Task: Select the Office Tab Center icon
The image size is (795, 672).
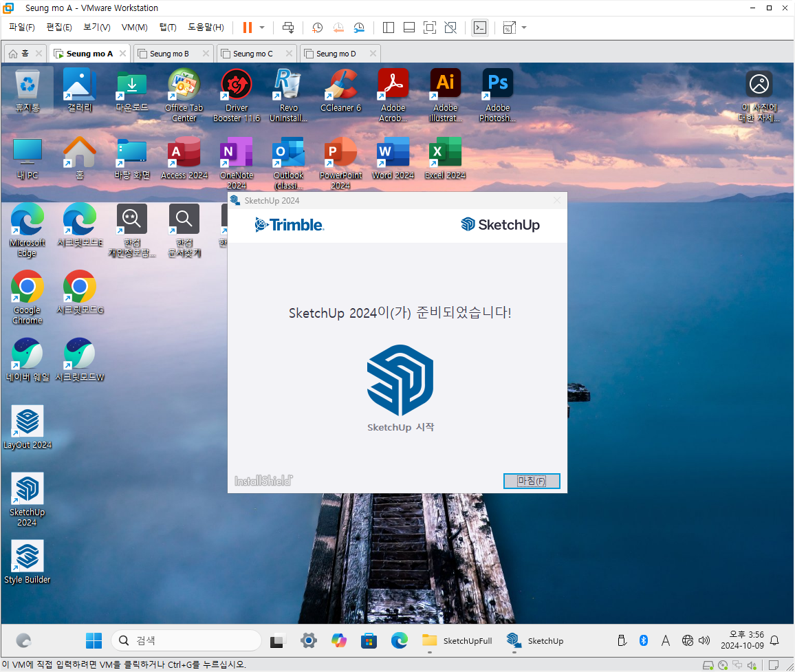Action: click(184, 96)
